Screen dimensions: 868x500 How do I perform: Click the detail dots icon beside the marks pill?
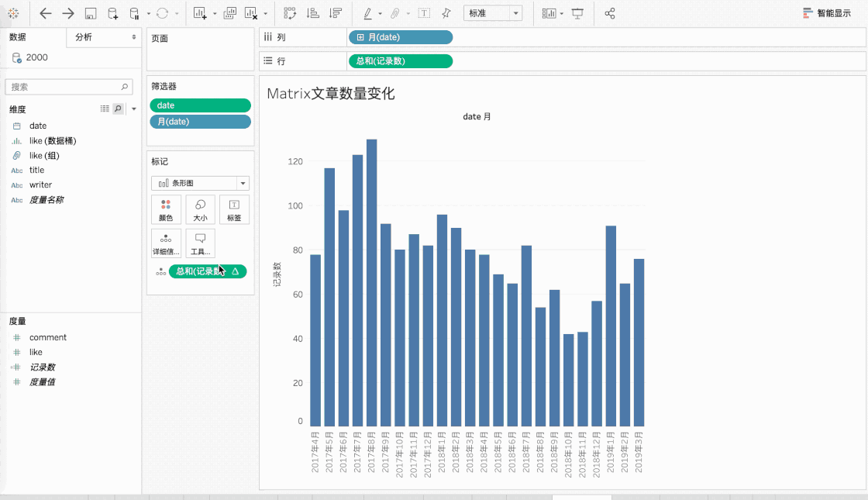point(160,272)
